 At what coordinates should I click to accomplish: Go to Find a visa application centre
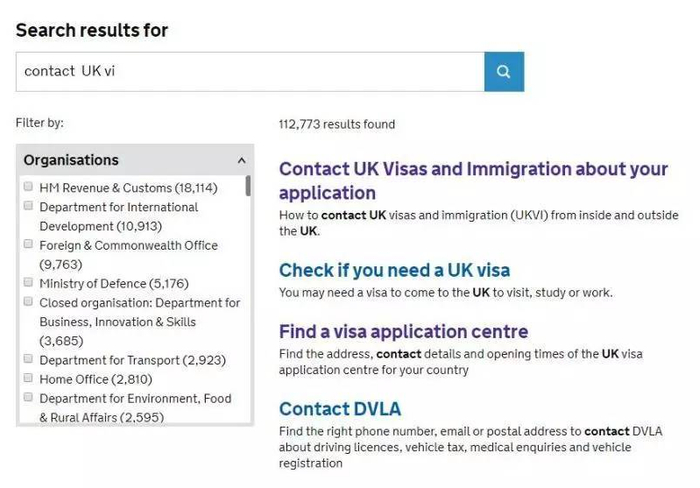pyautogui.click(x=403, y=331)
